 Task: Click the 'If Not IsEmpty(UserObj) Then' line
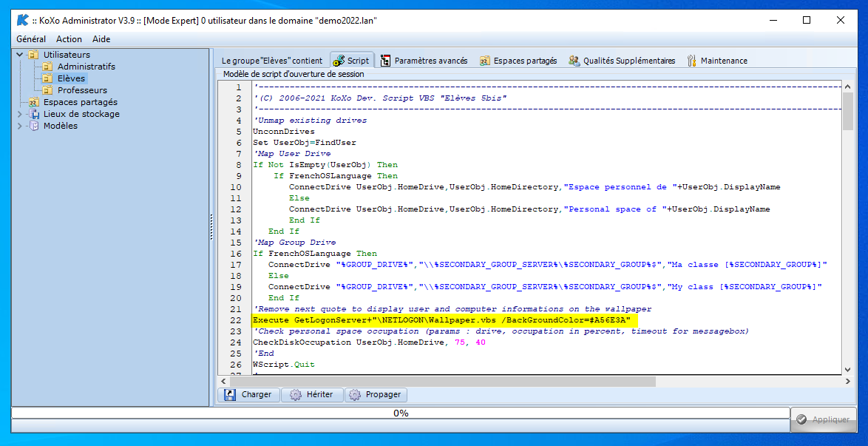click(325, 165)
